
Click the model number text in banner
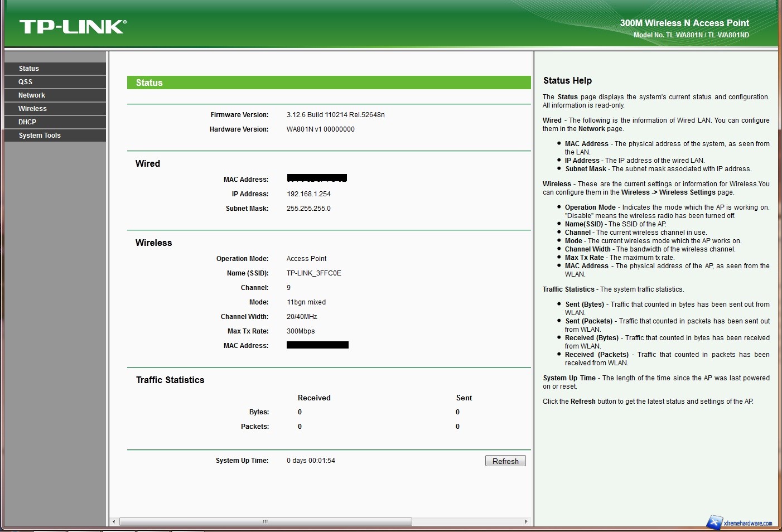coord(691,35)
